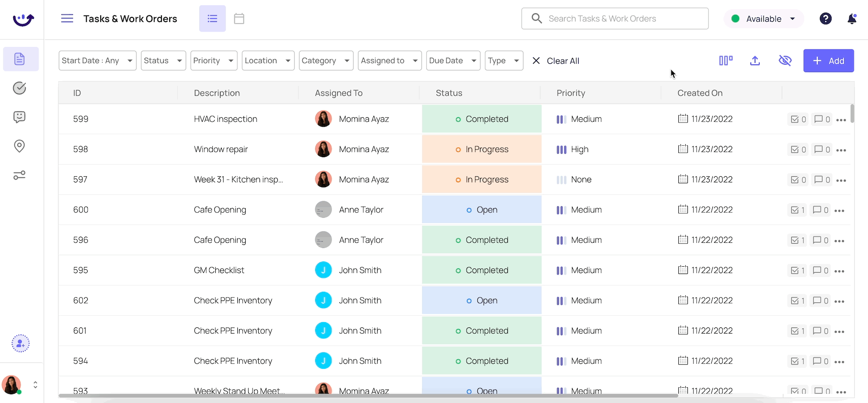Sort by the ID column header
The image size is (868, 403).
(x=77, y=93)
